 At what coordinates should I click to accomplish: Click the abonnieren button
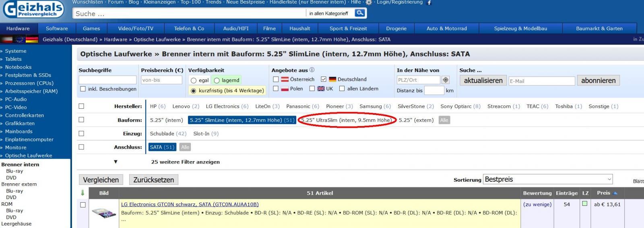(598, 81)
